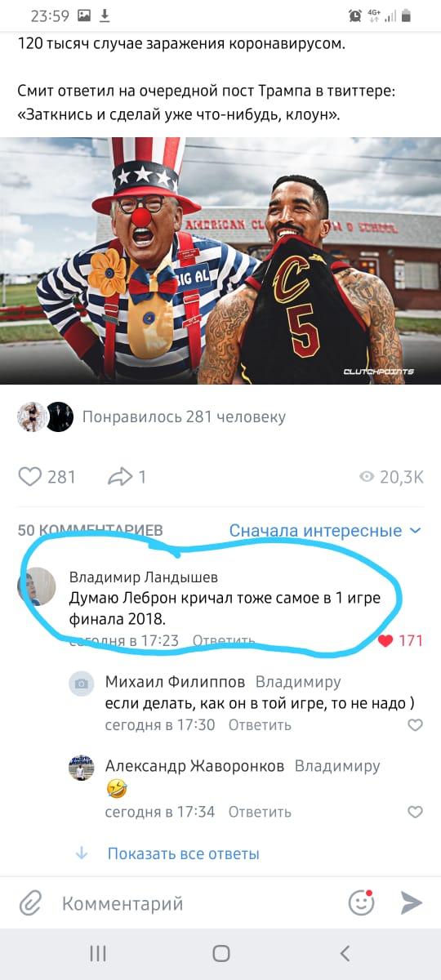Tap the paperclip attachment icon
Screen dimensions: 441x980
[x=30, y=903]
